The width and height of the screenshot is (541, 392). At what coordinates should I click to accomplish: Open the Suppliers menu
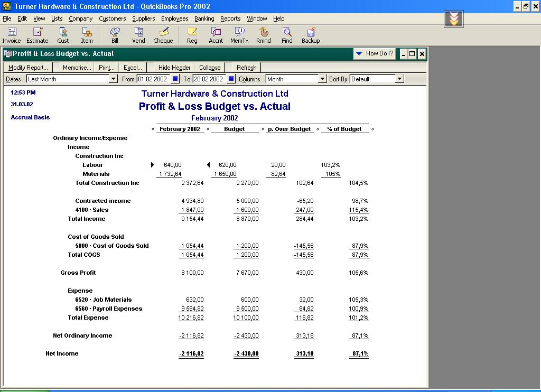tap(144, 18)
